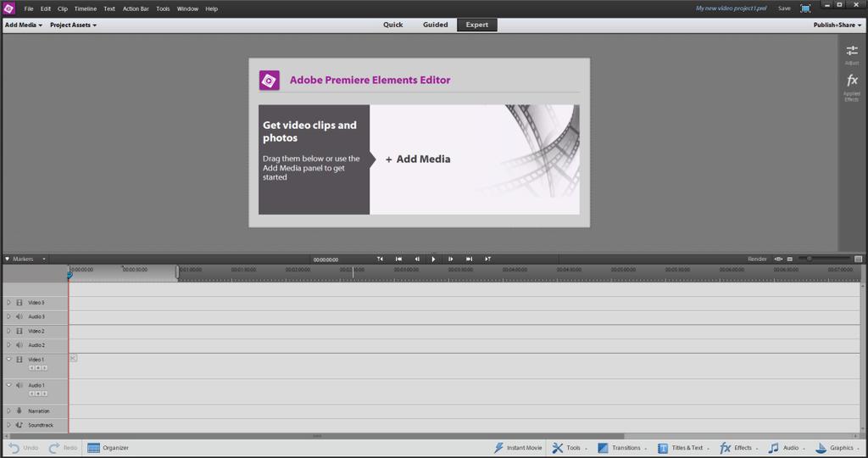Mute the Audio 1 track speaker icon
Image resolution: width=868 pixels, height=458 pixels.
tap(19, 384)
